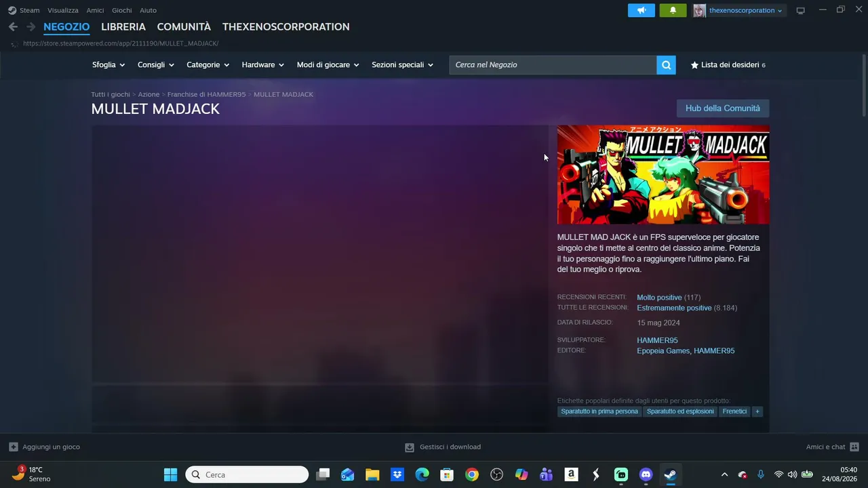
Task: Click the Hub della Comunità button
Action: pyautogui.click(x=723, y=108)
